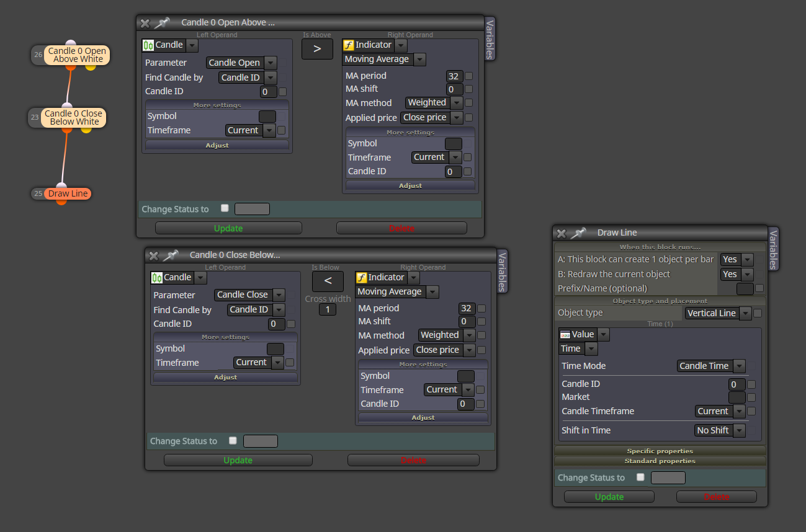The width and height of the screenshot is (806, 532).
Task: Toggle MA method checkbox in Close Below panel
Action: click(x=481, y=335)
